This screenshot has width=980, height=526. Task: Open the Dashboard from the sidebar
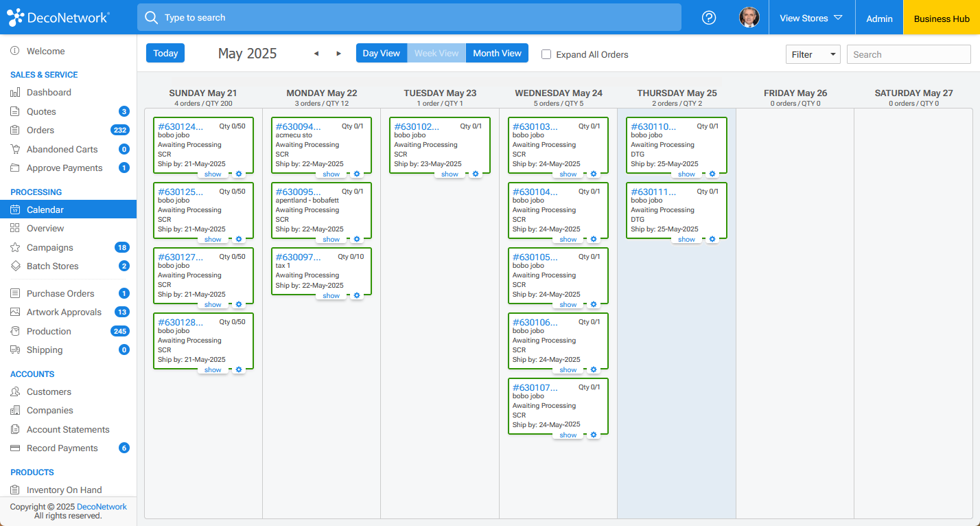(x=15, y=92)
